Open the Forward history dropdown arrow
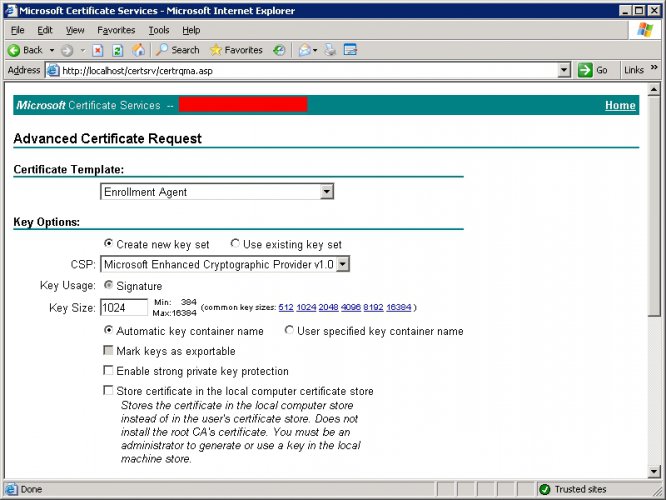This screenshot has height=500, width=666. tap(83, 50)
